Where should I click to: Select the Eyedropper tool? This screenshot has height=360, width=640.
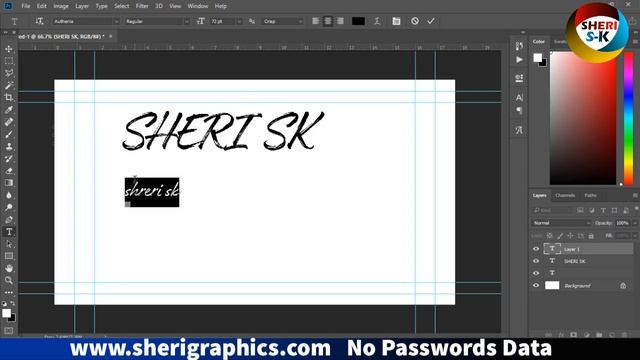pyautogui.click(x=9, y=110)
